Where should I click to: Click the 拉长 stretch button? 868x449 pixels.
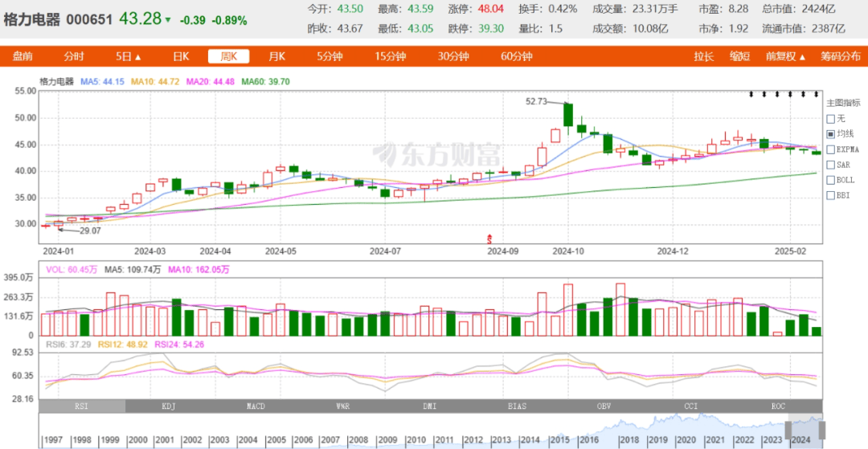(704, 56)
